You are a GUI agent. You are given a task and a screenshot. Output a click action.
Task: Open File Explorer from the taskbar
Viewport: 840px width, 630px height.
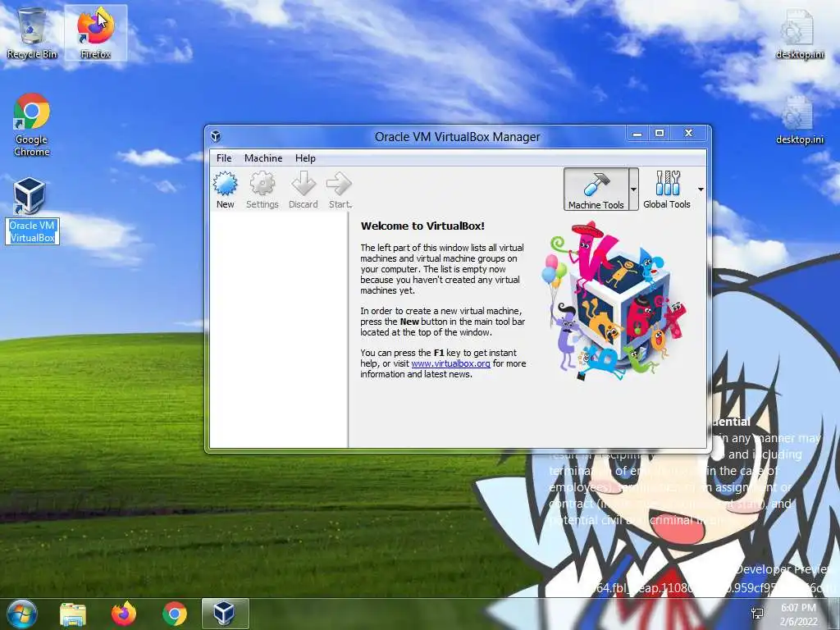(x=73, y=614)
